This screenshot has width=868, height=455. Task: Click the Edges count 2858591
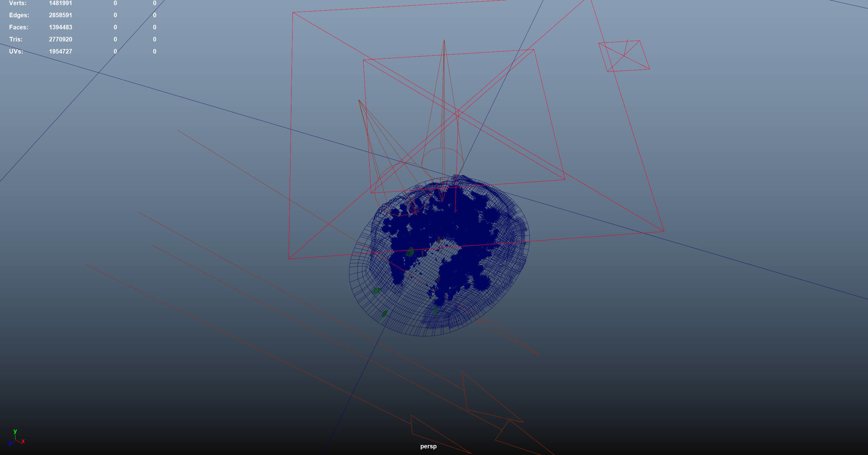[x=60, y=15]
